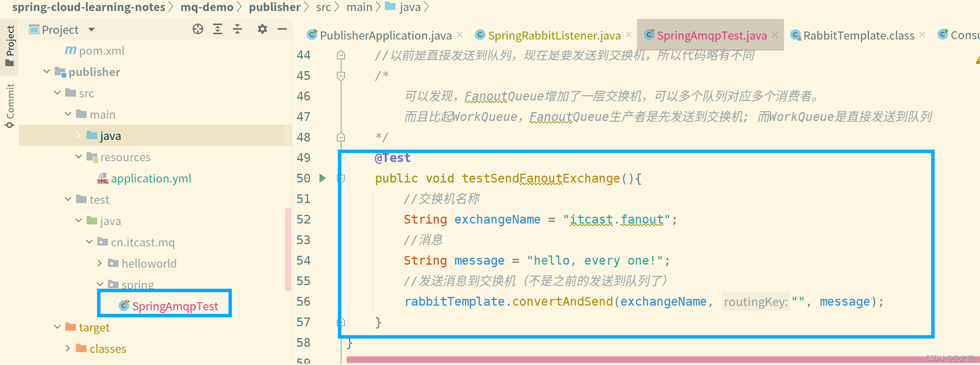The height and width of the screenshot is (365, 980).
Task: Switch to RabbitTemplate.class tab
Action: click(859, 35)
